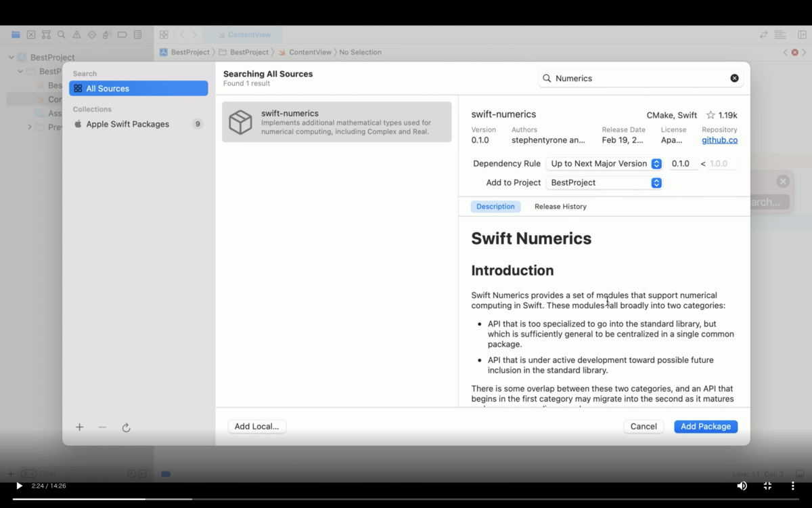The height and width of the screenshot is (508, 812).
Task: Click the Numerics search input field
Action: click(641, 79)
